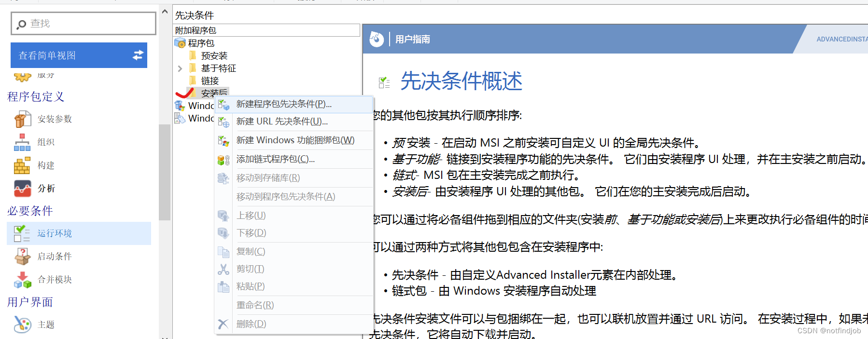Viewport: 868px width, 339px height.
Task: Click sidebar scrollbar up arrow
Action: click(165, 11)
